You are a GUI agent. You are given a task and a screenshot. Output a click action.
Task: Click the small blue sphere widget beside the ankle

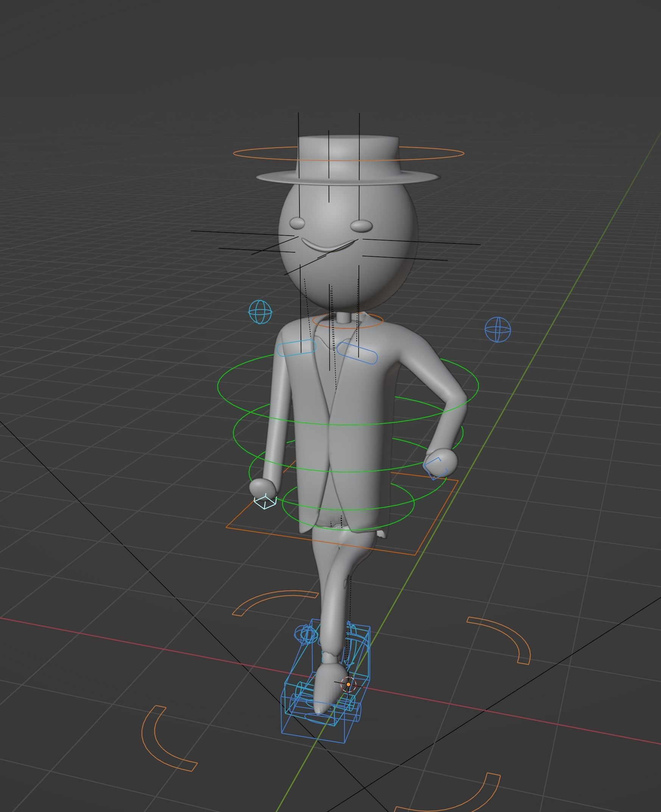pyautogui.click(x=306, y=634)
